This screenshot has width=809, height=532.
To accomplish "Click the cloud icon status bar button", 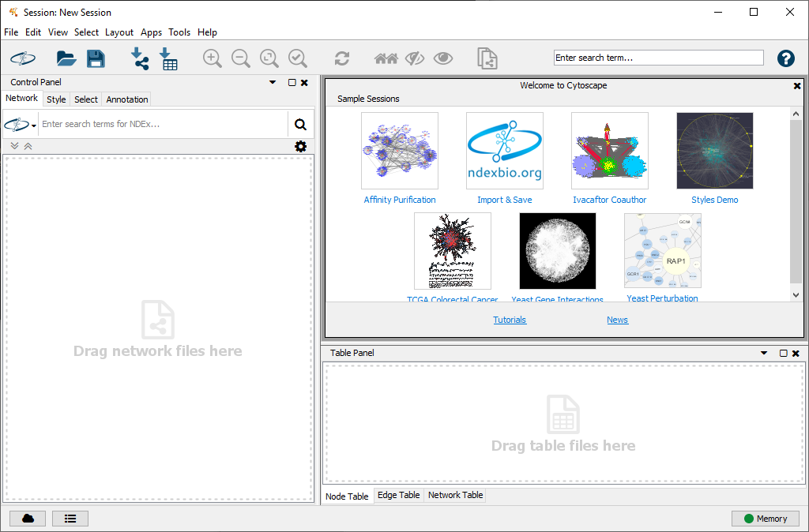I will 28,519.
